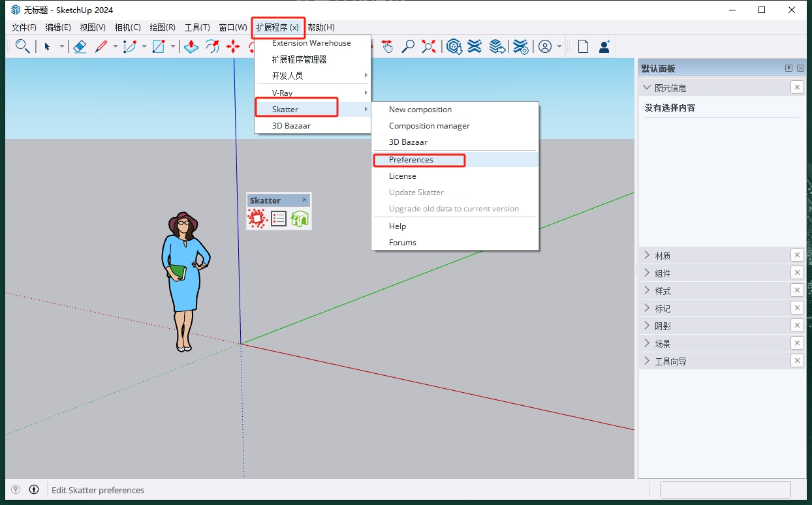Click the Offset tool icon
Screen dimensions: 812x505
pyautogui.click(x=212, y=46)
